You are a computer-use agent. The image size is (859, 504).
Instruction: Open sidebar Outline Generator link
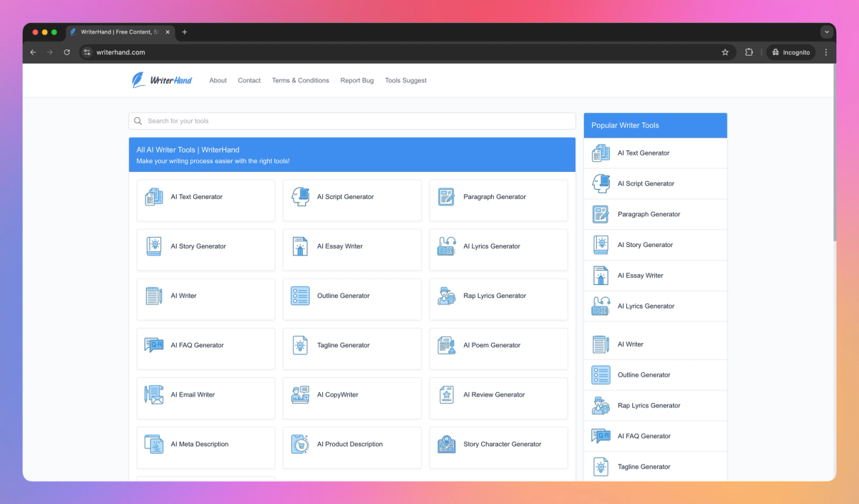656,375
